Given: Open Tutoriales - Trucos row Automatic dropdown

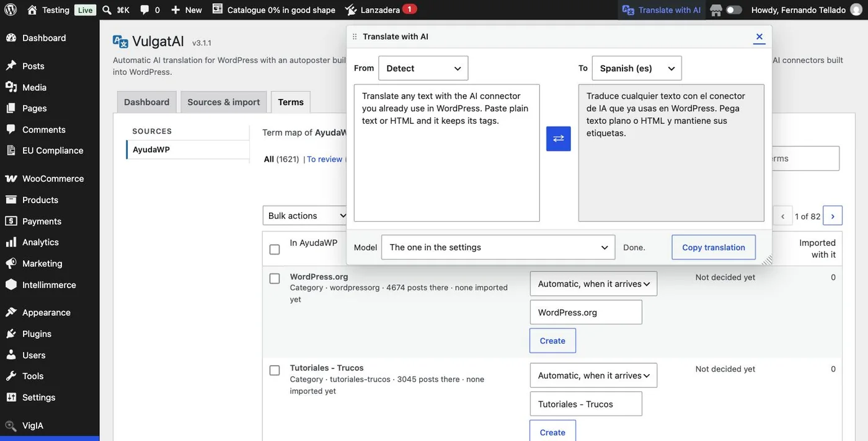Looking at the screenshot, I should pos(593,375).
